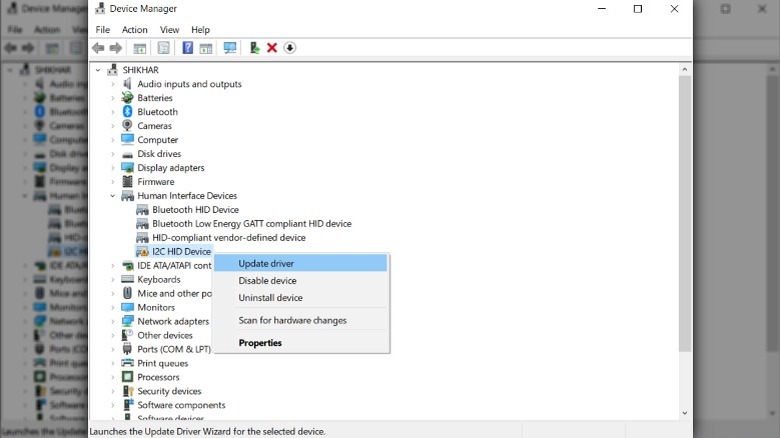The image size is (780, 438).
Task: Expand the Network adapters category arrow
Action: (112, 322)
